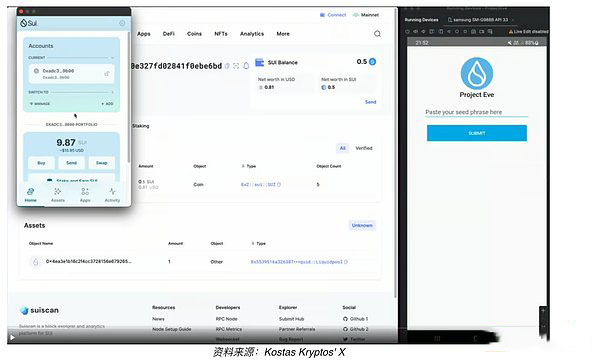This screenshot has width=600, height=362.
Task: Sort by Type column in Assets table
Action: pyautogui.click(x=259, y=243)
